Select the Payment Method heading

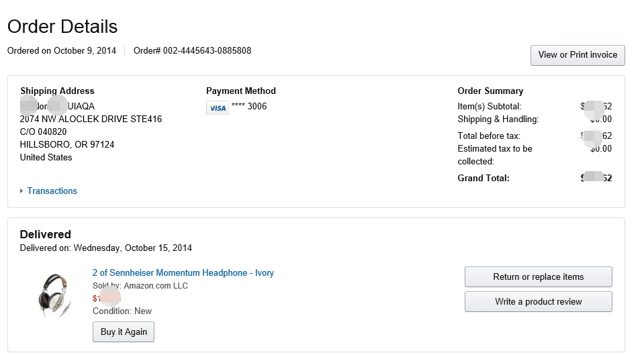pos(240,91)
